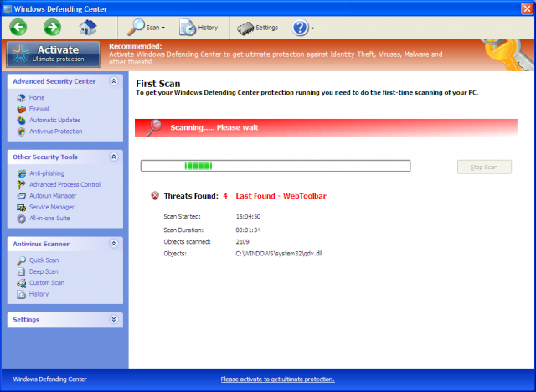This screenshot has height=392, width=536.
Task: Select the Scan label in toolbar
Action: (x=152, y=28)
